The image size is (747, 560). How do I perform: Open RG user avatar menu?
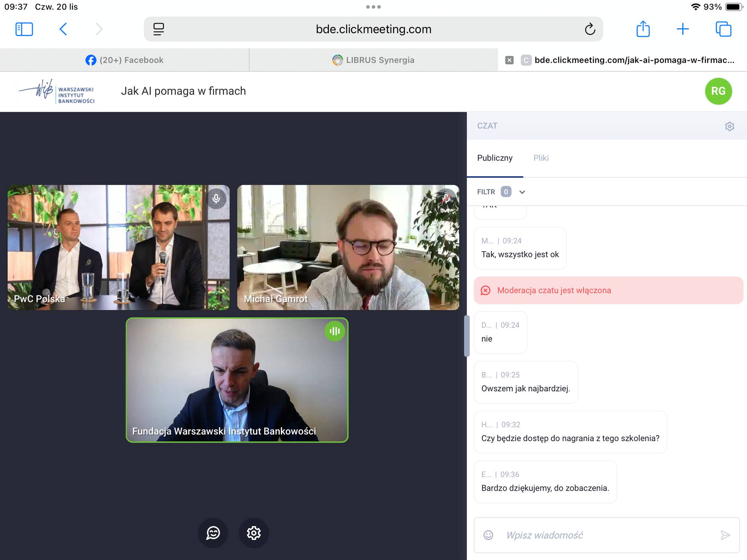[x=718, y=91]
